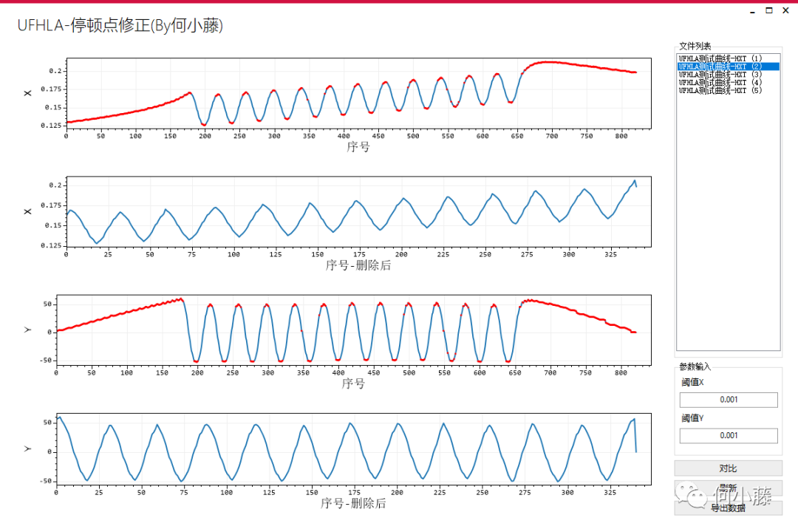
Task: Close the application window
Action: pyautogui.click(x=785, y=10)
